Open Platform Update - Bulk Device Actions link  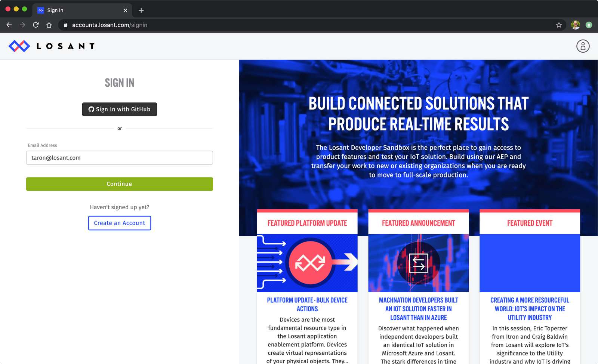(307, 305)
